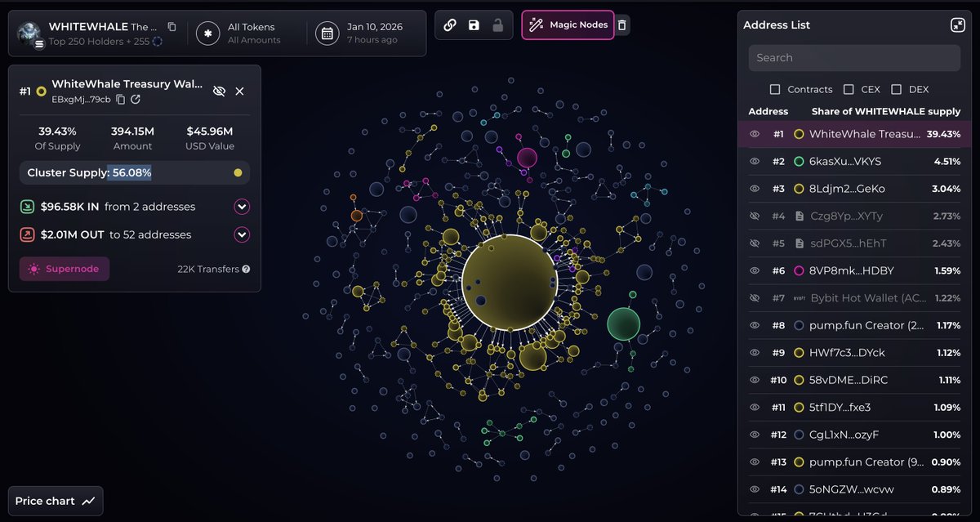Click the link icon in toolbar
This screenshot has width=980, height=522.
(450, 25)
